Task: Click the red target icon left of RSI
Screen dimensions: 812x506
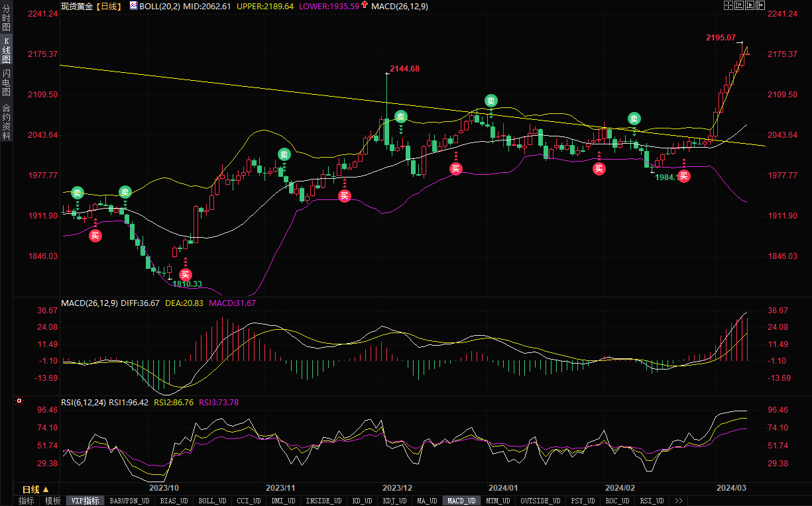Action: 19,401
